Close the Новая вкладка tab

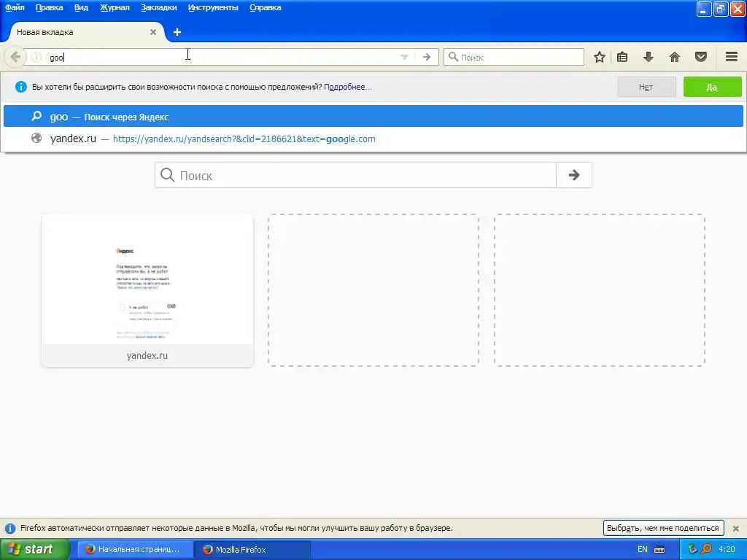[x=153, y=32]
